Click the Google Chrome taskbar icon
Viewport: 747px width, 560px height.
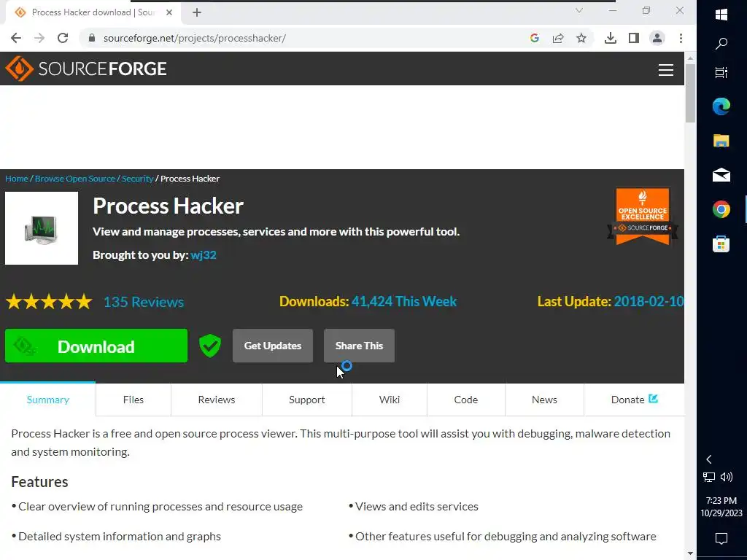pos(721,209)
